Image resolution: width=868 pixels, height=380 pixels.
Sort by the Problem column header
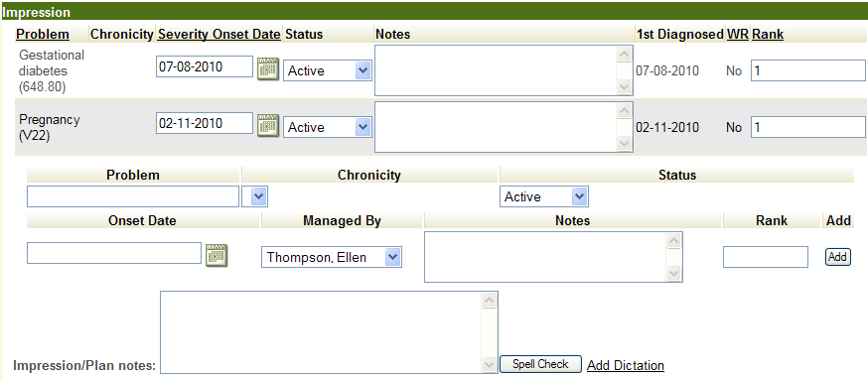click(x=43, y=35)
